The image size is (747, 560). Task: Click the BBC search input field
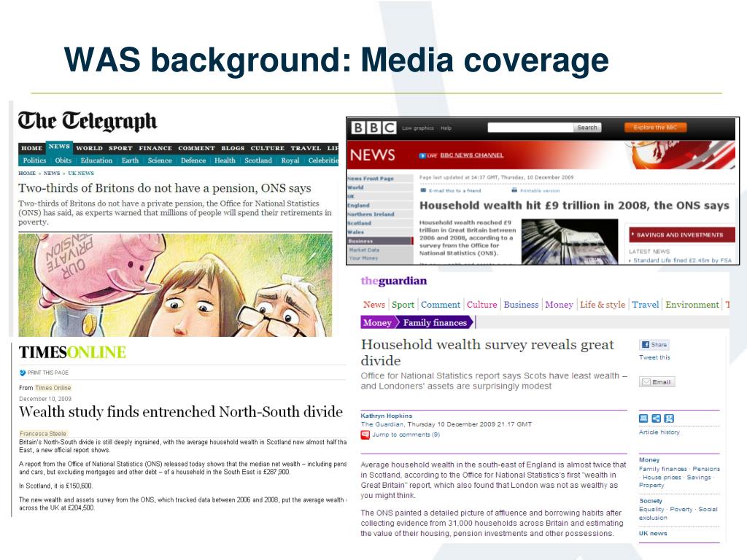click(530, 128)
